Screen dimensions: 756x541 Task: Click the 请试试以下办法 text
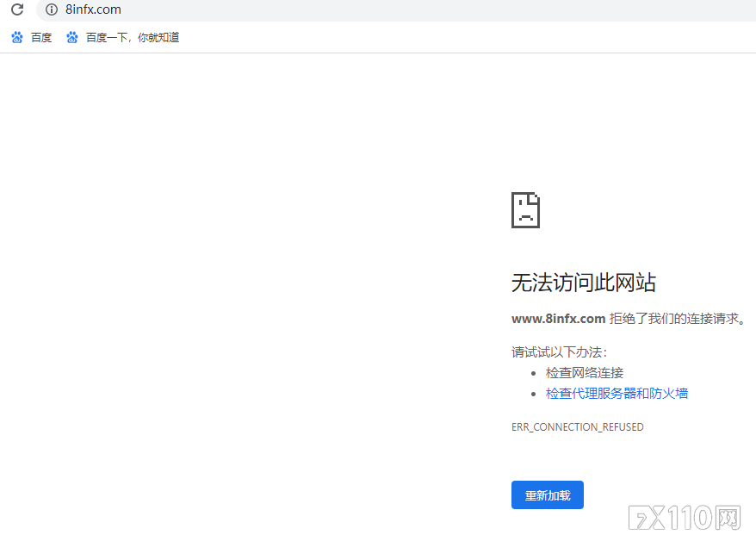[x=560, y=352]
